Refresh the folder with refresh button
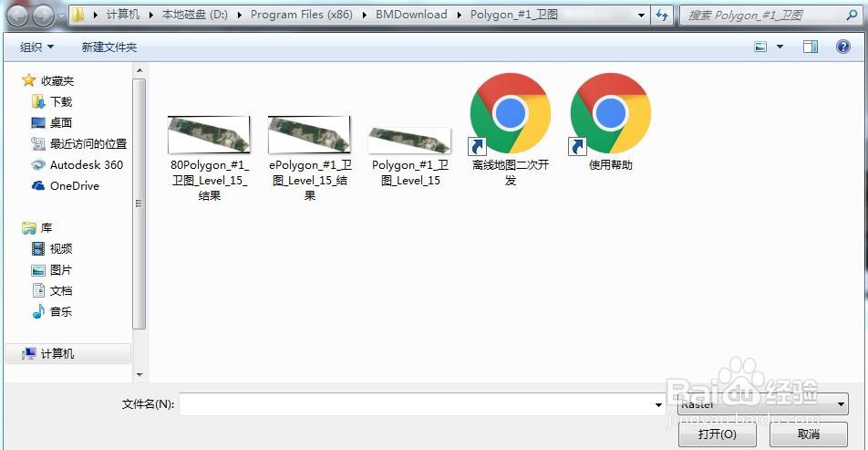Image resolution: width=868 pixels, height=450 pixels. coord(662,16)
